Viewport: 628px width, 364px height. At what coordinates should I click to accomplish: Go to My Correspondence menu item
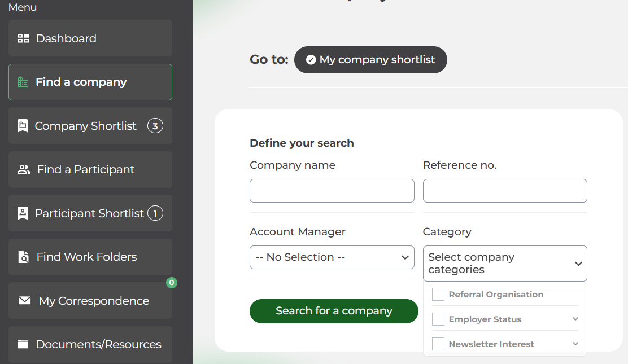point(94,301)
